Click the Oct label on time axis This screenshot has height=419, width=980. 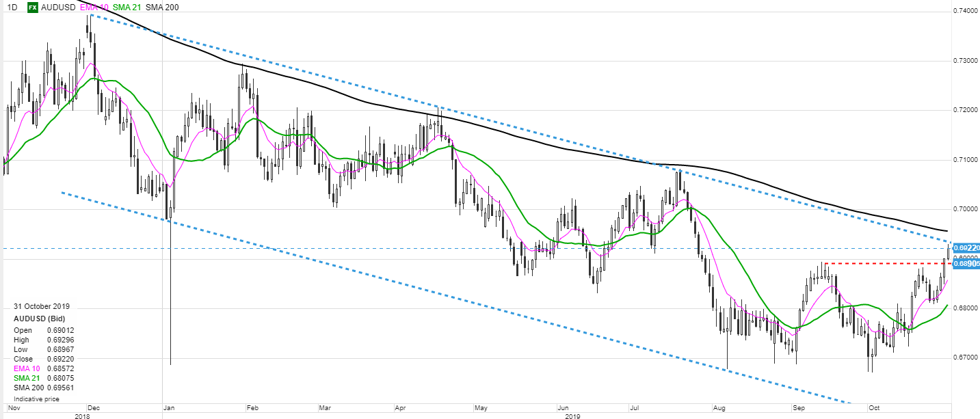pos(873,407)
